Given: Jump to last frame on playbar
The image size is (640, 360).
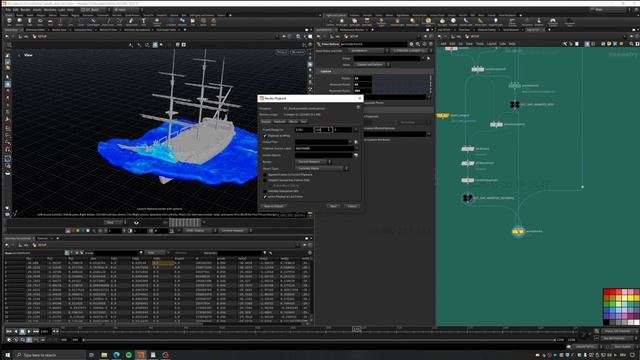Looking at the screenshot, I should click(36, 331).
